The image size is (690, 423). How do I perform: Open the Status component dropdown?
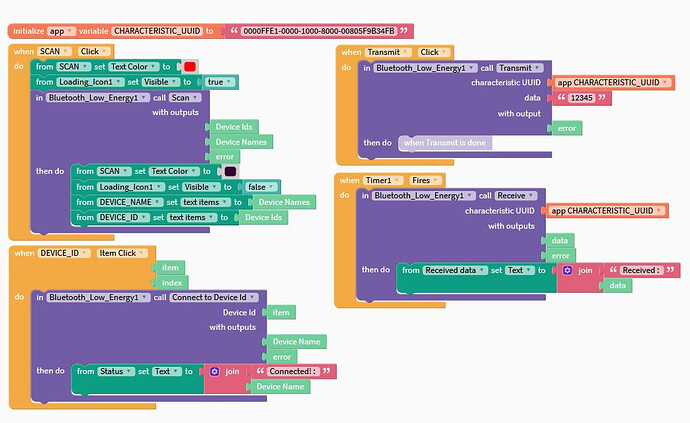point(116,372)
